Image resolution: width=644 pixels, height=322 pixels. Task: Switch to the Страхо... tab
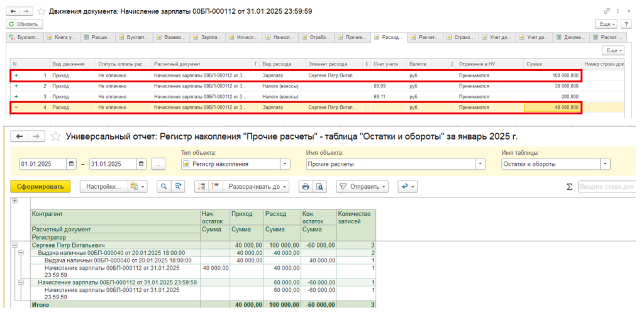(x=461, y=37)
